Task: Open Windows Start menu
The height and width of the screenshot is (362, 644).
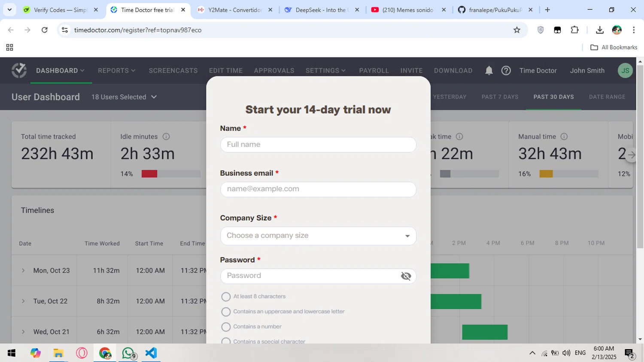Action: point(12,353)
